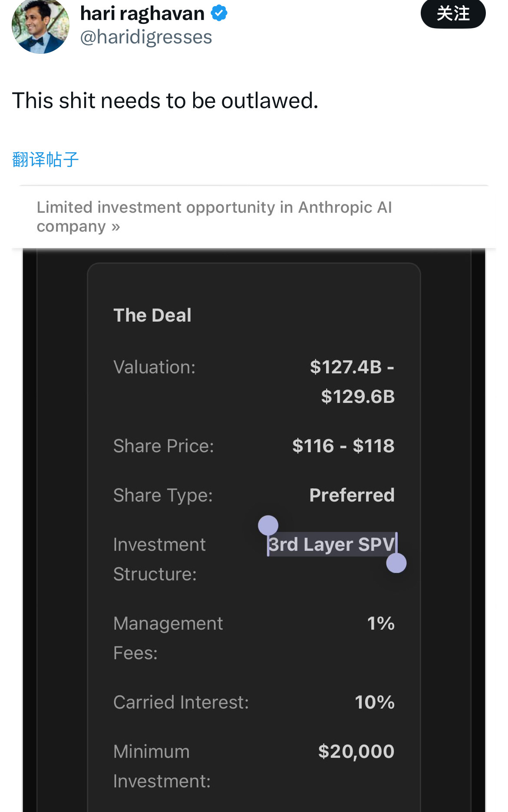The image size is (508, 812).
Task: Tap The Deal card heading
Action: pyautogui.click(x=152, y=315)
